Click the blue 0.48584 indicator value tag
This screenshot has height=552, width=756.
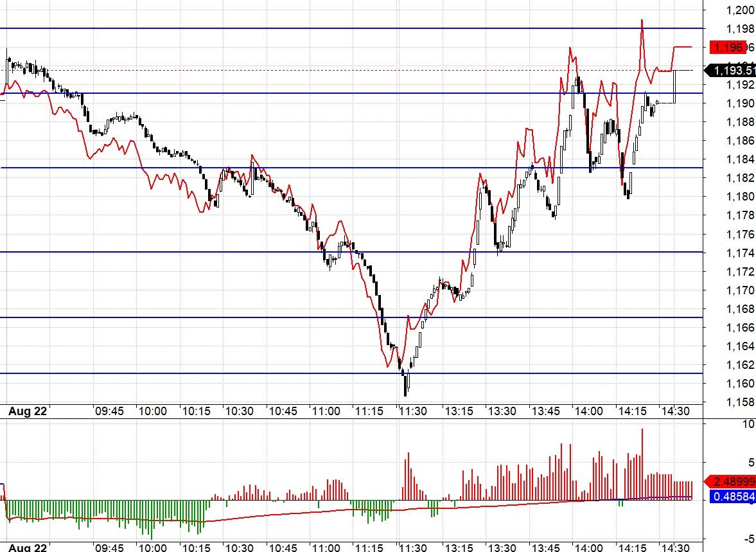pos(732,497)
